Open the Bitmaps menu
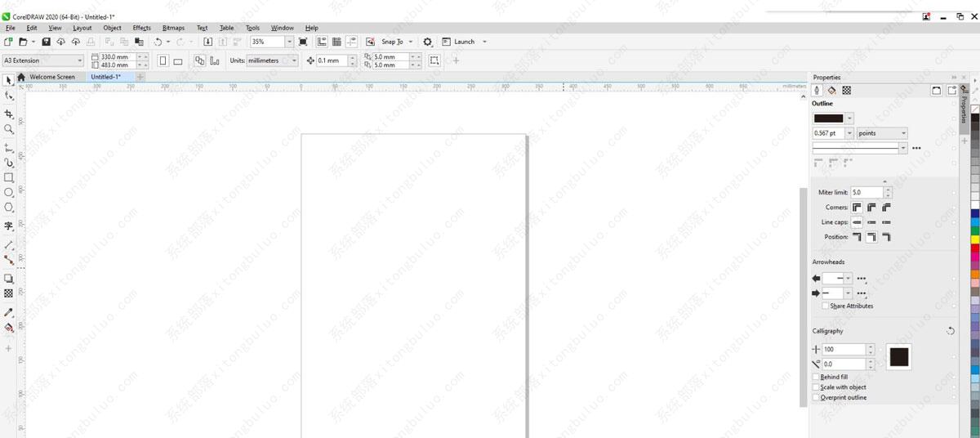The height and width of the screenshot is (438, 980). click(x=173, y=28)
